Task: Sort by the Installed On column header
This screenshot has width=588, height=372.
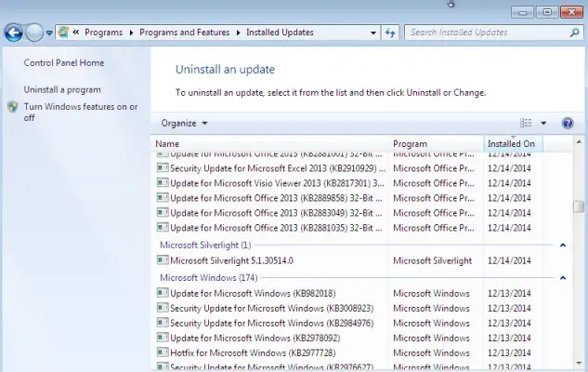Action: 514,144
